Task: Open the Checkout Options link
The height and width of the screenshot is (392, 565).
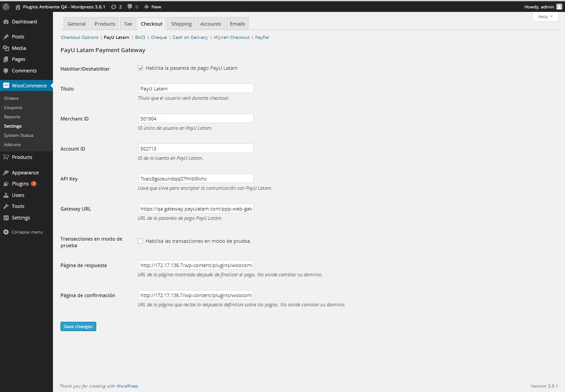Action: pyautogui.click(x=79, y=38)
